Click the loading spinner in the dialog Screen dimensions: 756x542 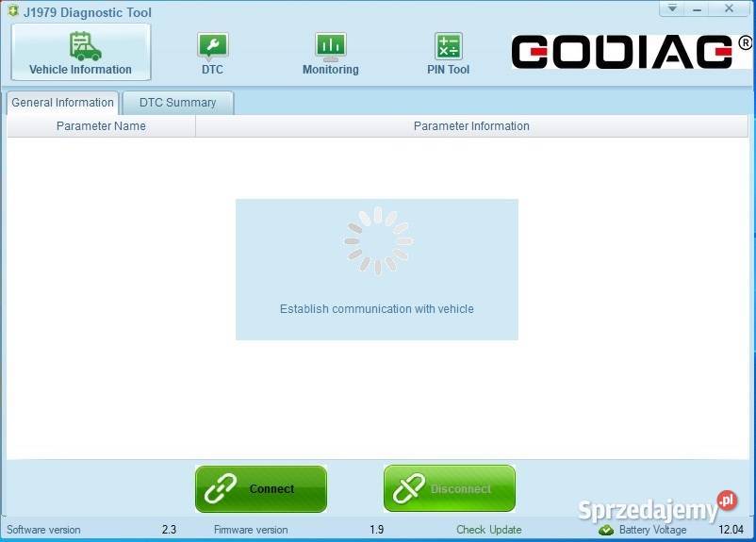(x=378, y=240)
